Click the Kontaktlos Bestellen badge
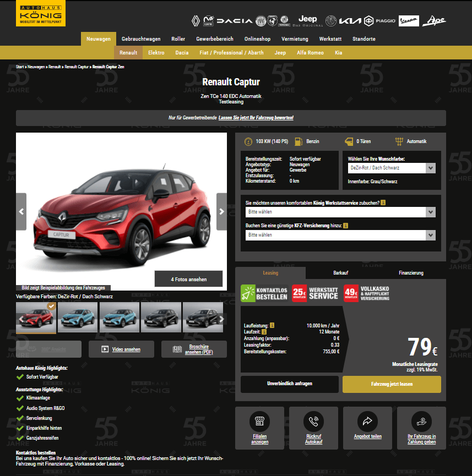Viewport: 472px width, 476px height. [x=264, y=293]
